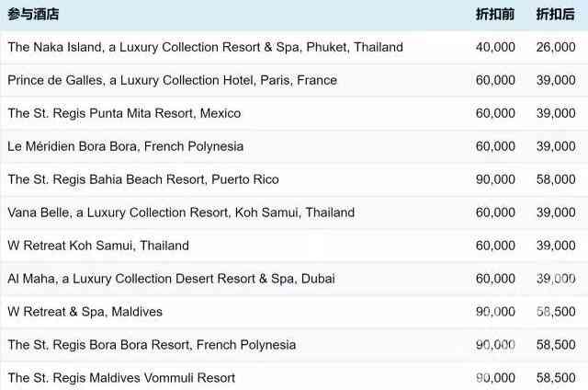The width and height of the screenshot is (588, 390).
Task: Click 90,000 value in St. Regis Maldives row
Action: [x=495, y=378]
